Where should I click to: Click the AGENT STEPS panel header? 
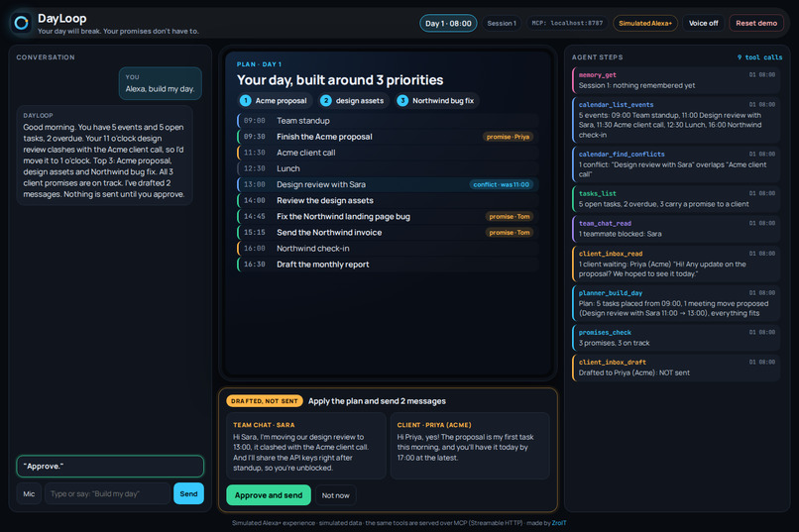pyautogui.click(x=597, y=57)
